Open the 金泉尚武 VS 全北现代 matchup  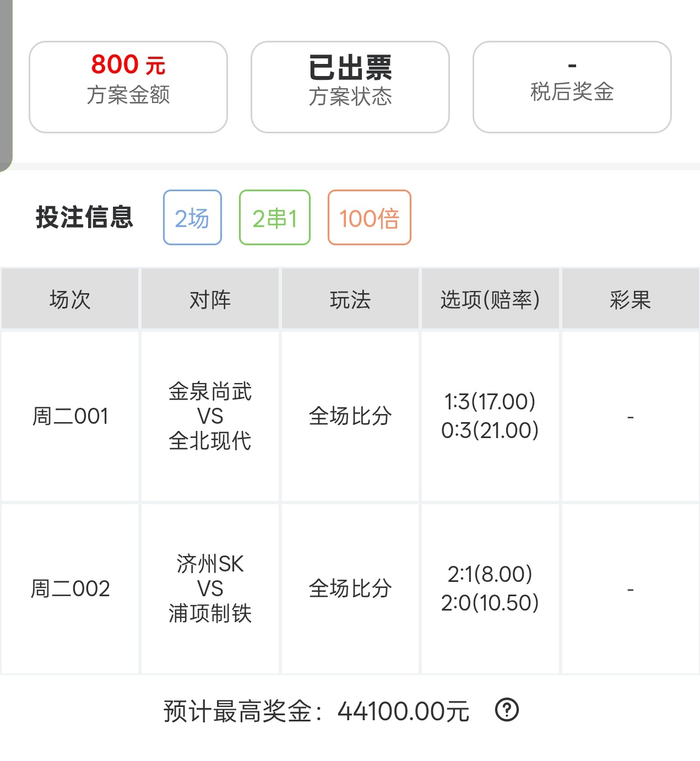pyautogui.click(x=210, y=416)
